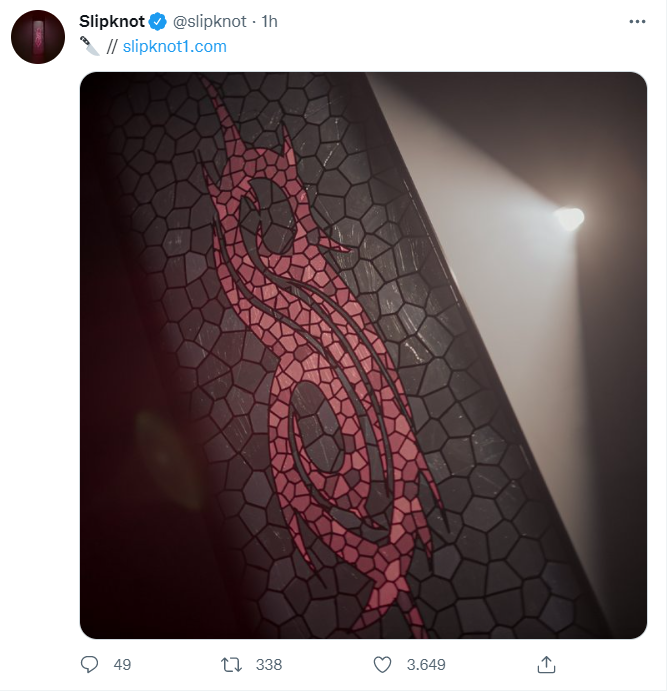
Task: Open the Slipknot display name profile link
Action: point(112,21)
